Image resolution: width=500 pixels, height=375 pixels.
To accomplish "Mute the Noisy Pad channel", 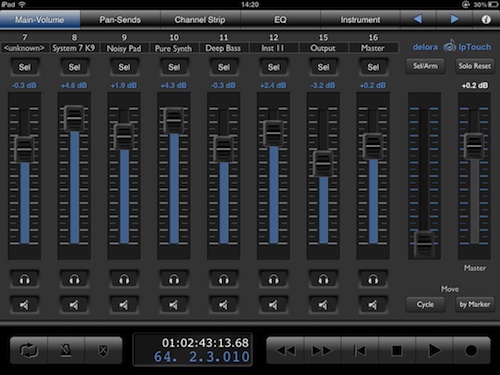I will tap(124, 304).
